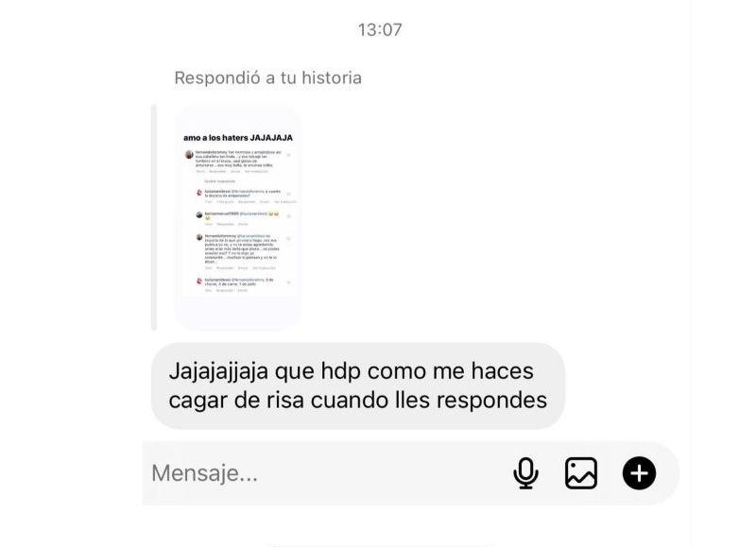Viewport: 756px width, 547px height.
Task: Tap like heart beside first story comment
Action: tap(289, 155)
